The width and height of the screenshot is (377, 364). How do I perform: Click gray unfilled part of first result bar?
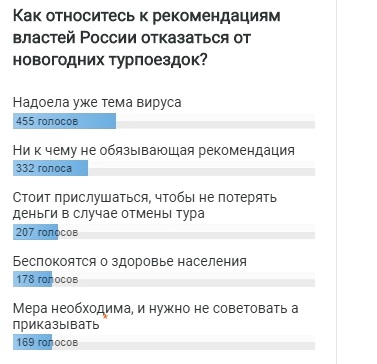tap(215, 121)
